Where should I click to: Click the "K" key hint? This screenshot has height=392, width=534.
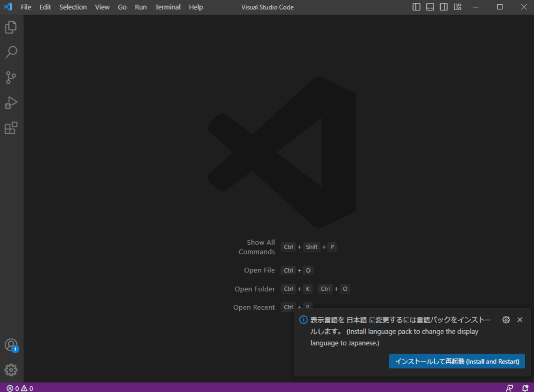(x=307, y=289)
